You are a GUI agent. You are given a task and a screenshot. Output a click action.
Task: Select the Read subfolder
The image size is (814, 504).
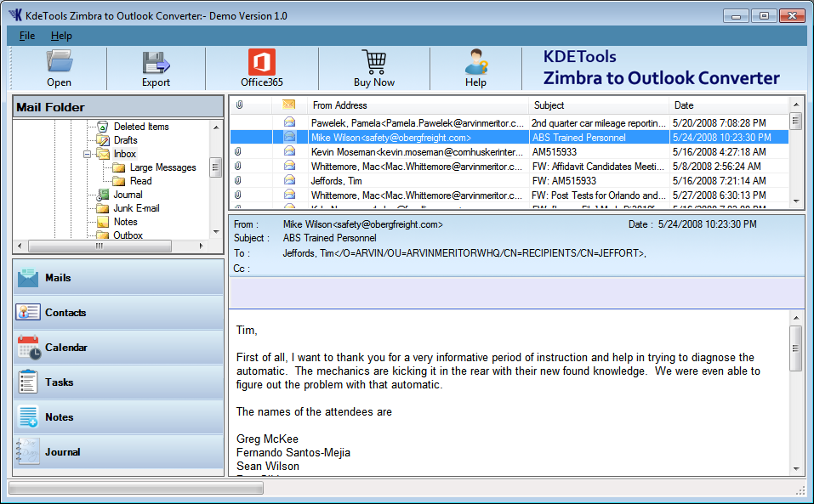[x=140, y=181]
